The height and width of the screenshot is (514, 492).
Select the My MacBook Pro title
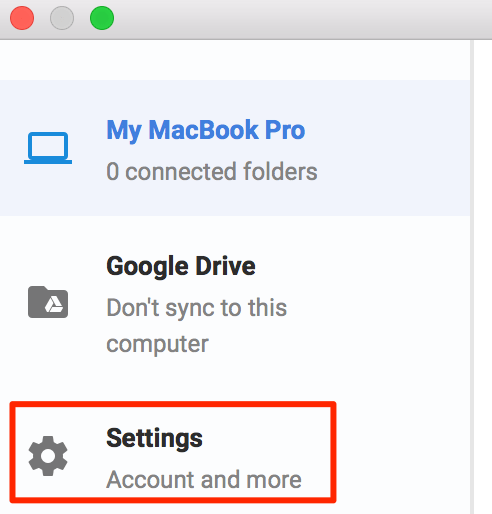(x=206, y=130)
